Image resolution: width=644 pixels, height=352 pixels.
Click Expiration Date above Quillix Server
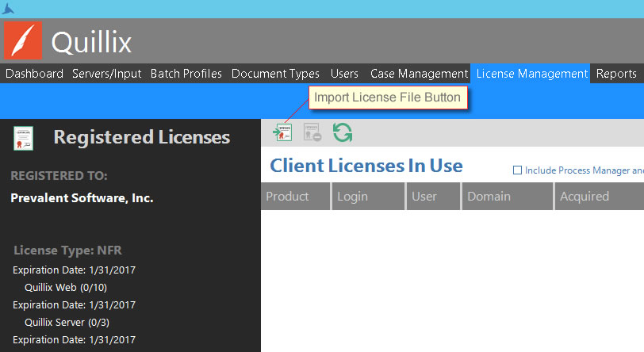point(74,304)
